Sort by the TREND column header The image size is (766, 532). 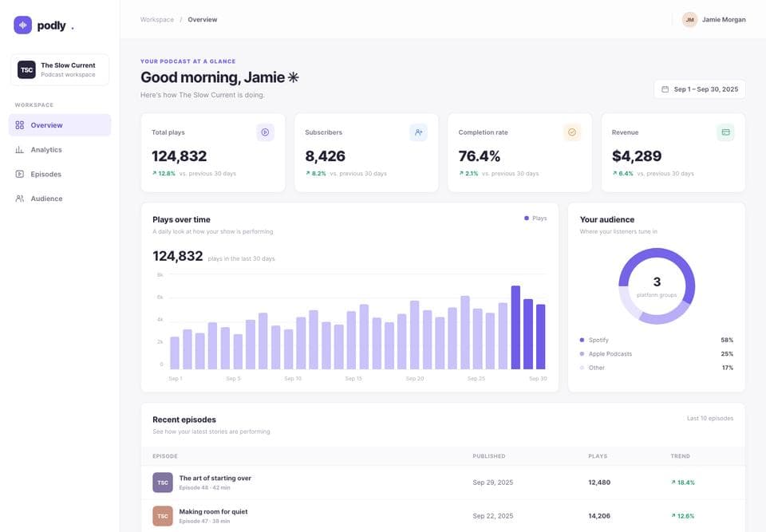pyautogui.click(x=680, y=456)
